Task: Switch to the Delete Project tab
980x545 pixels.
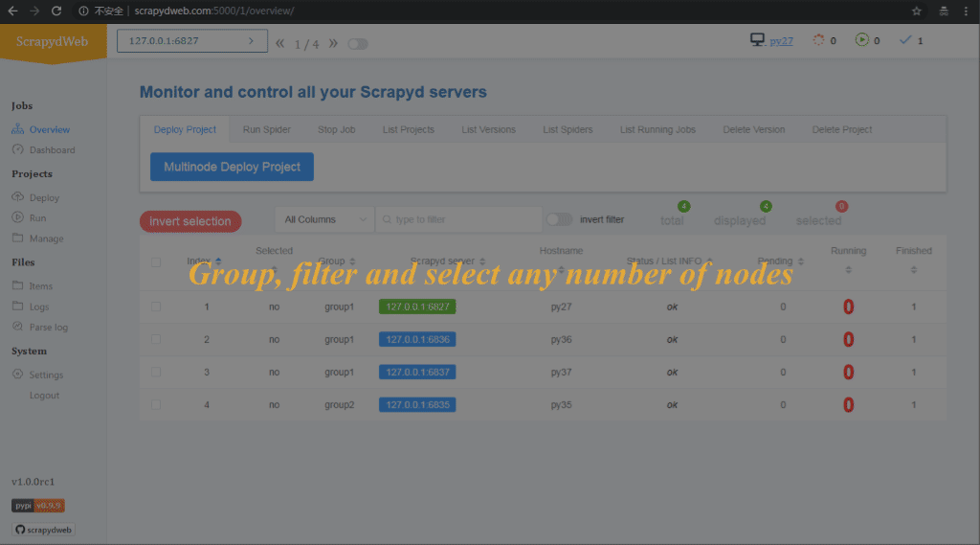Action: tap(842, 129)
